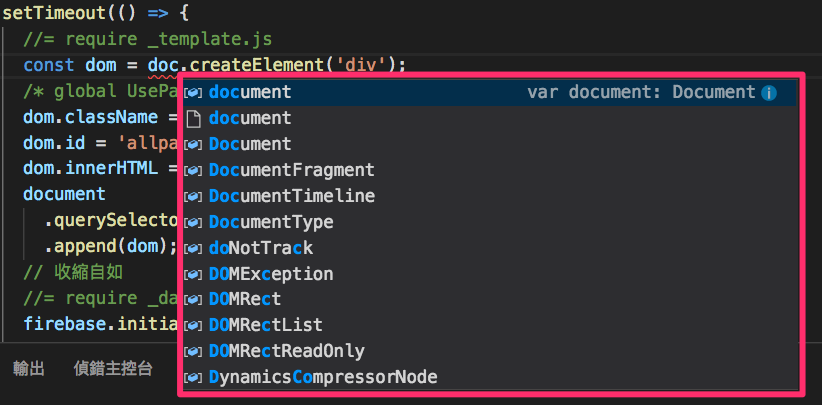Switch to the 偵錯主控台 tab
Image resolution: width=822 pixels, height=405 pixels.
coord(113,369)
